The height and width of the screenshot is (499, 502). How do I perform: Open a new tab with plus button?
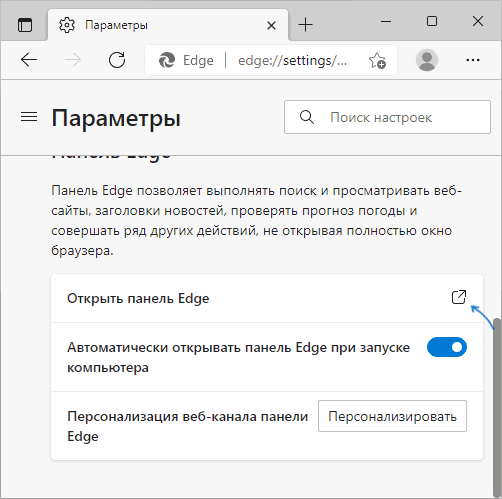tap(305, 25)
